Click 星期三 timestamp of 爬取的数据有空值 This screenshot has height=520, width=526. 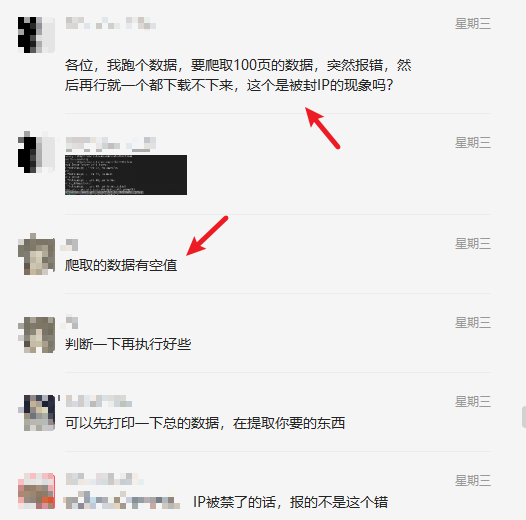coord(473,244)
